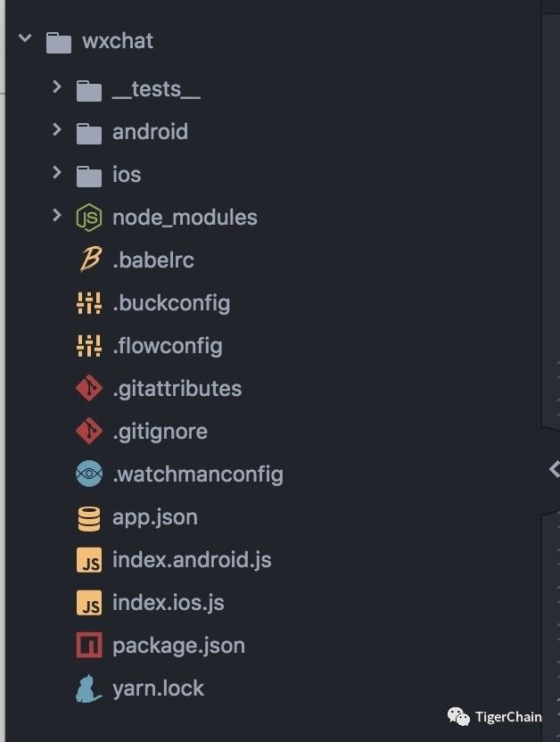Click the database icon next to app.json
The image size is (560, 742).
(x=89, y=519)
